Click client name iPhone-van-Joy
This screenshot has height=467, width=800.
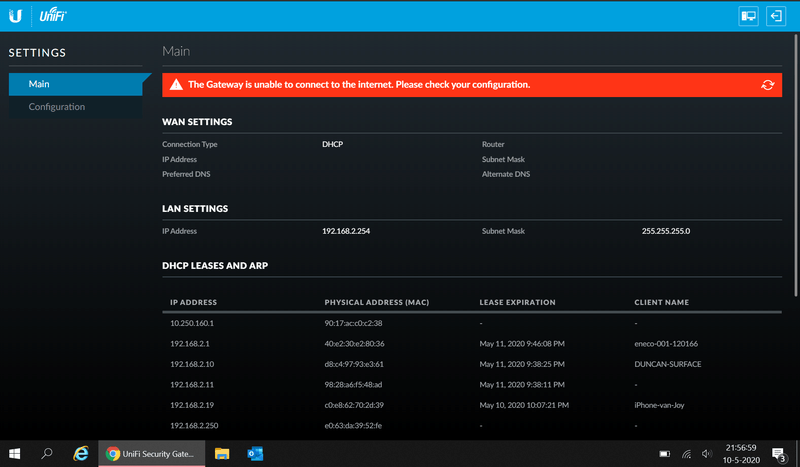pyautogui.click(x=659, y=405)
